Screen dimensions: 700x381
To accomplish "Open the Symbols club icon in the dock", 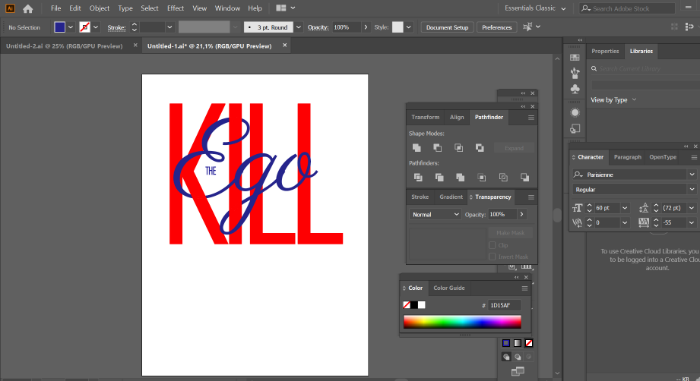I will pos(575,88).
